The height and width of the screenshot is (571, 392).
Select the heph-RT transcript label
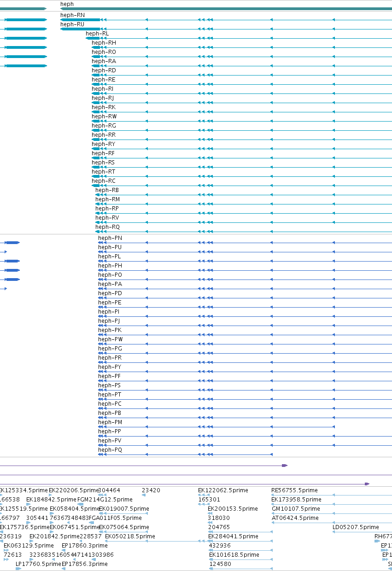click(x=103, y=172)
